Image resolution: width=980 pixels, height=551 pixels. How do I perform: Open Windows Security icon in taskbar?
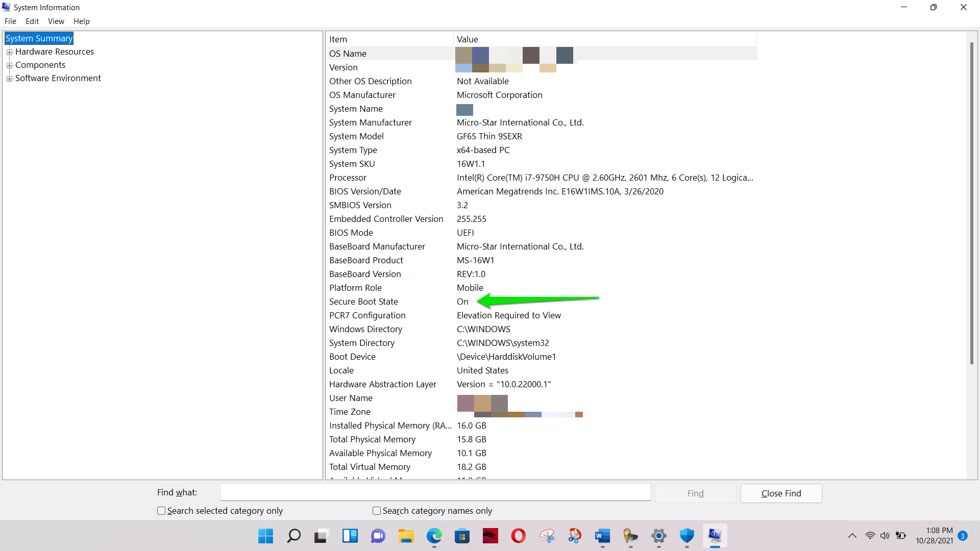[686, 536]
